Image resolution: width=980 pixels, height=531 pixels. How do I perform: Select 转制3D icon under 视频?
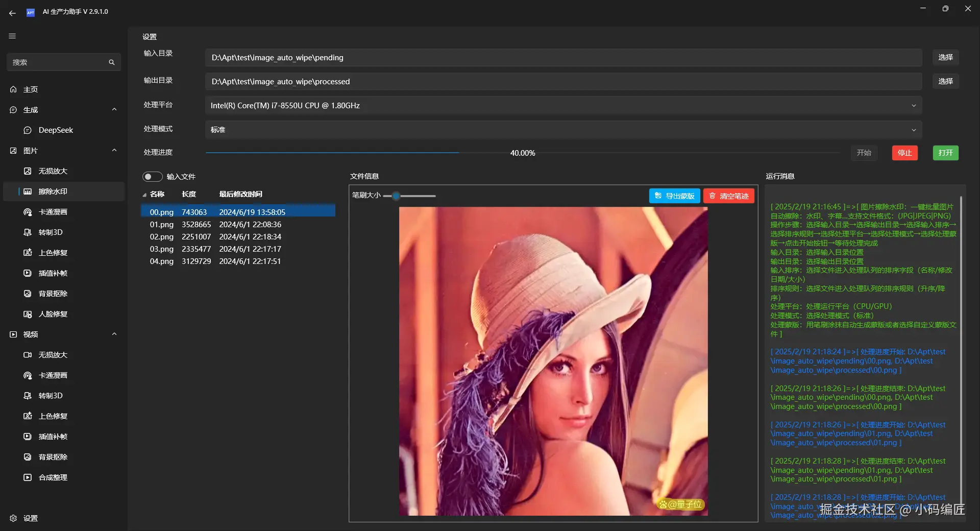28,396
